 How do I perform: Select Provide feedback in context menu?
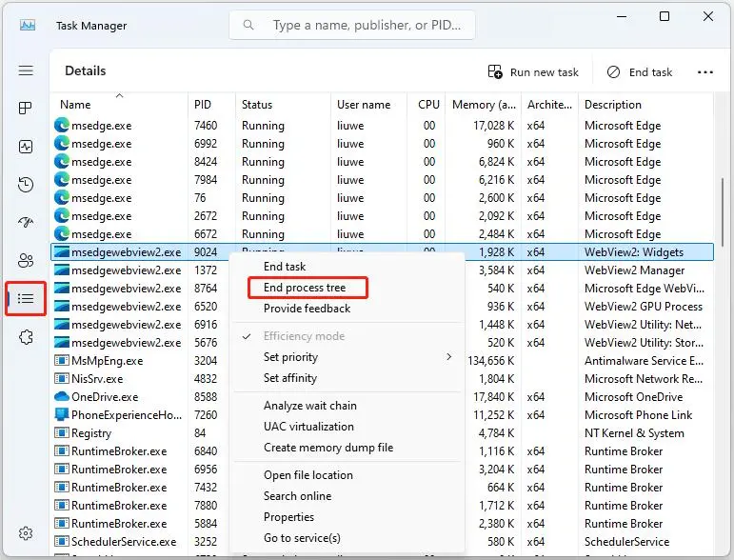click(307, 309)
